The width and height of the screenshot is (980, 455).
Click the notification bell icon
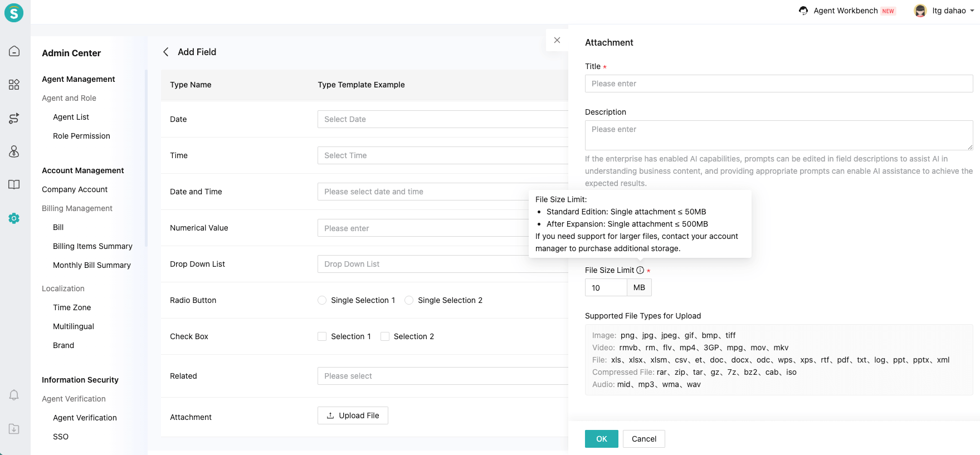pyautogui.click(x=14, y=395)
